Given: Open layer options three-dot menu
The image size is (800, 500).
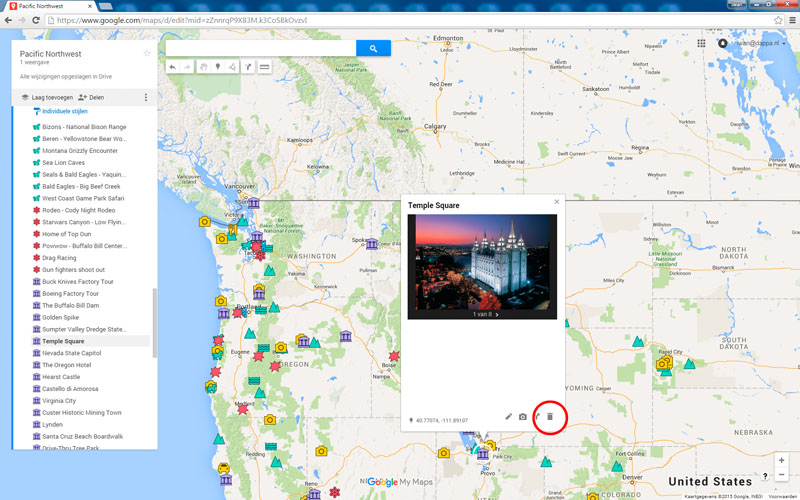Looking at the screenshot, I should click(x=146, y=97).
